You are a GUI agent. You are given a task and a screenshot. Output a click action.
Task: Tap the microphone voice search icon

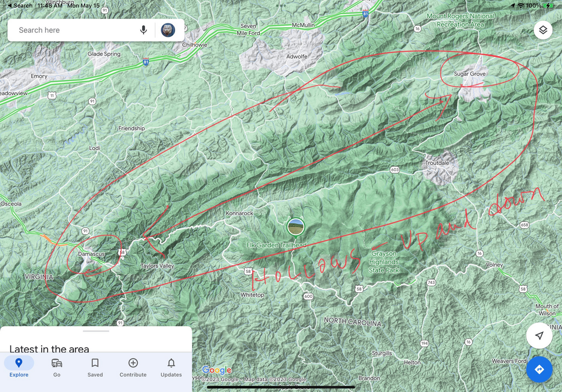tap(144, 30)
